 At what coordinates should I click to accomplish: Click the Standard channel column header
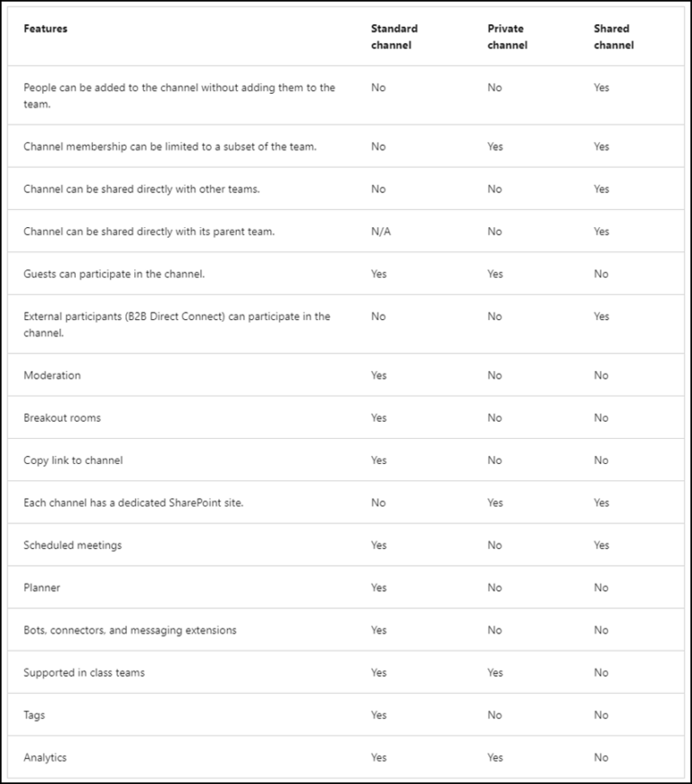coord(394,37)
